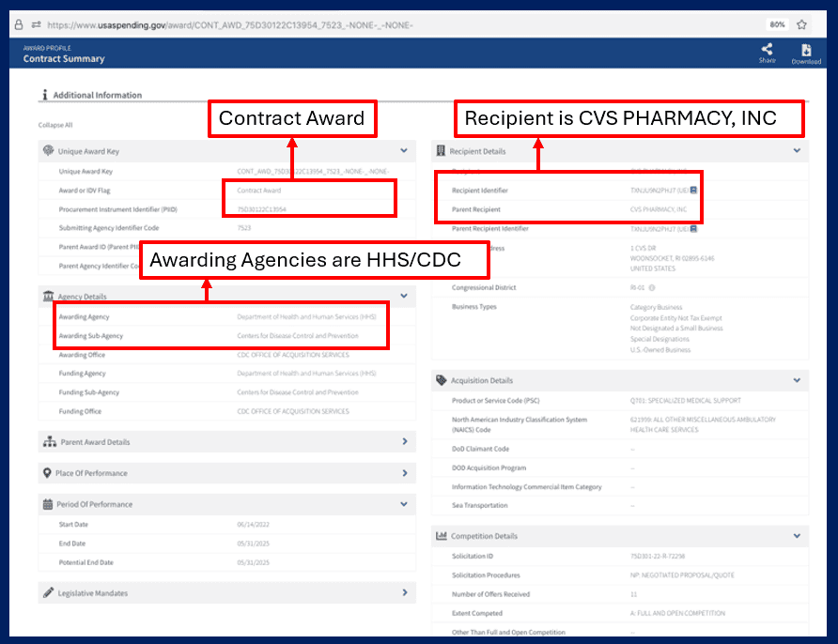Select the Congressional District value RI-01
The height and width of the screenshot is (644, 838).
(637, 287)
